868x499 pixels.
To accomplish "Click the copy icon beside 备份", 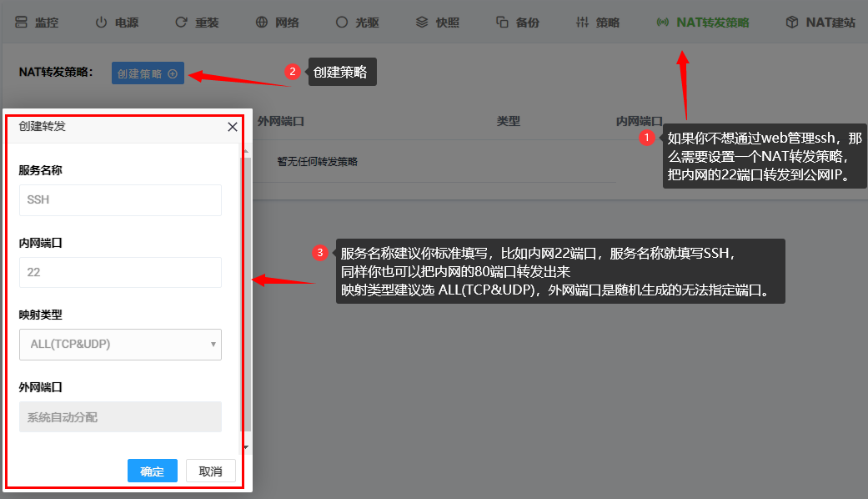I will coord(502,23).
